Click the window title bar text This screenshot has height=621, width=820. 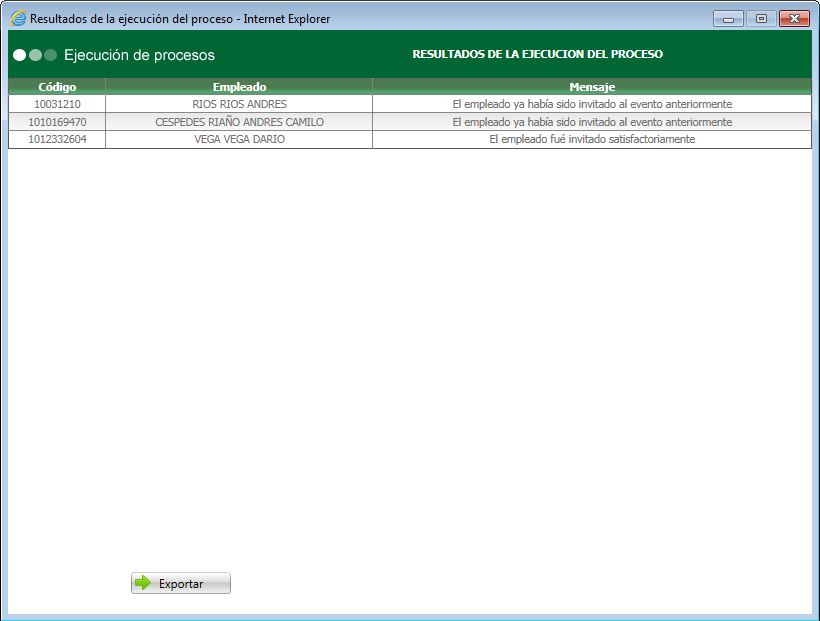point(180,17)
